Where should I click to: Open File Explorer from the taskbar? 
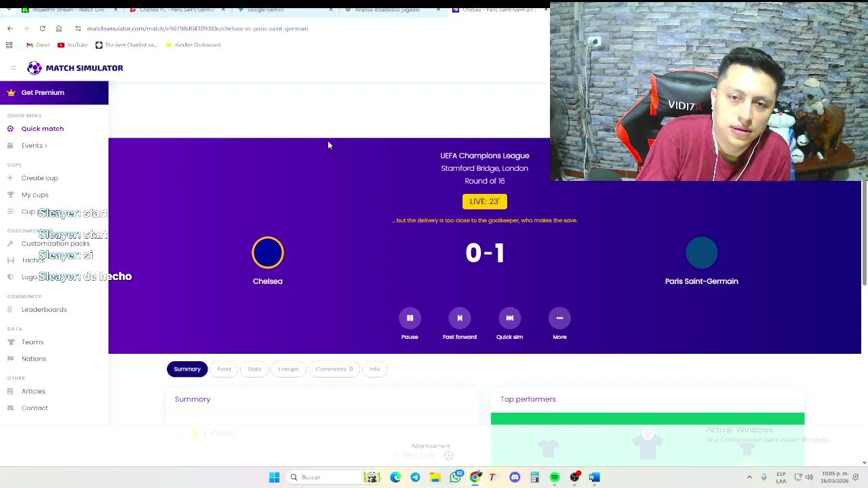click(x=435, y=477)
